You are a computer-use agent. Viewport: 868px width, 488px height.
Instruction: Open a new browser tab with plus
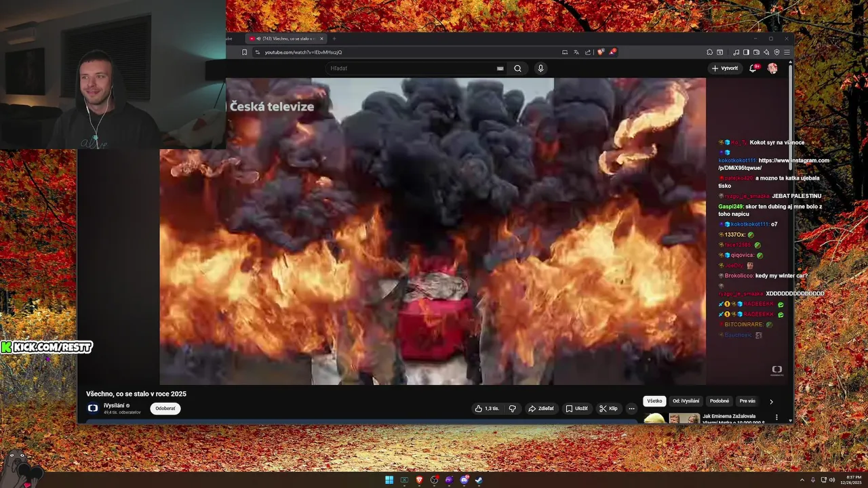[x=334, y=39]
